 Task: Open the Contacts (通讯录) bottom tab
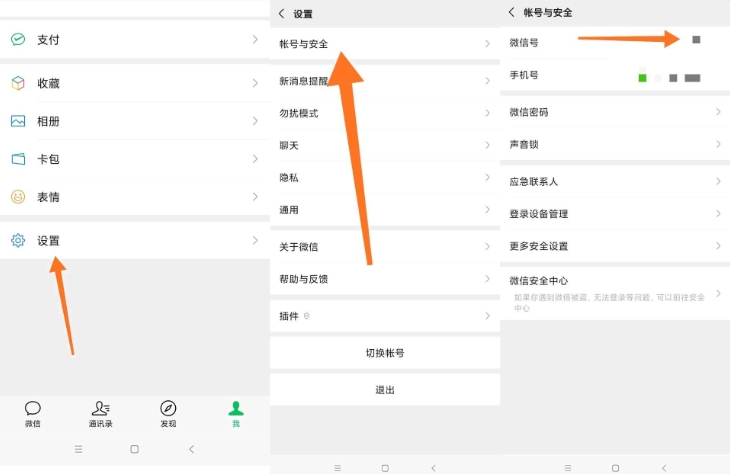[101, 414]
